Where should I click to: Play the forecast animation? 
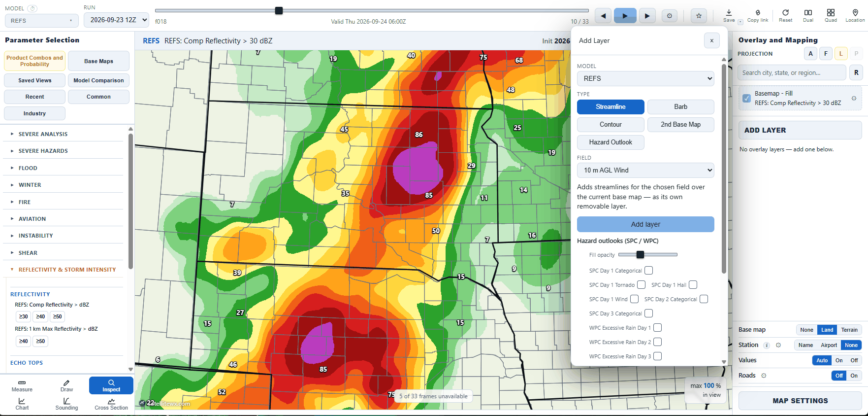point(625,16)
